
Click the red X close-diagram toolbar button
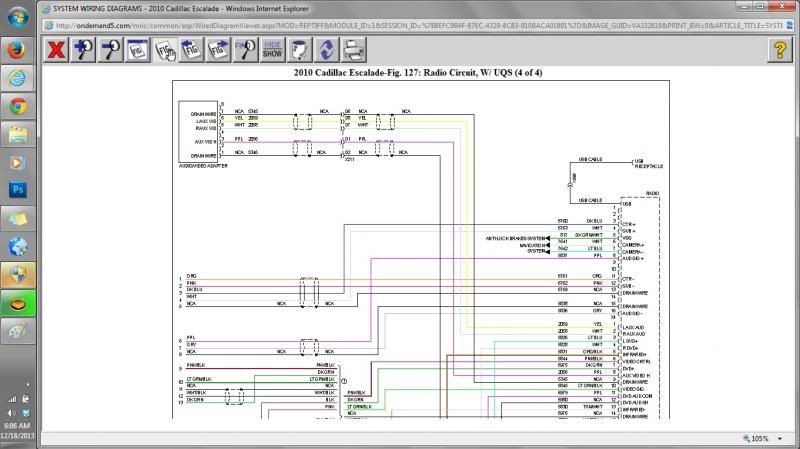pos(56,50)
